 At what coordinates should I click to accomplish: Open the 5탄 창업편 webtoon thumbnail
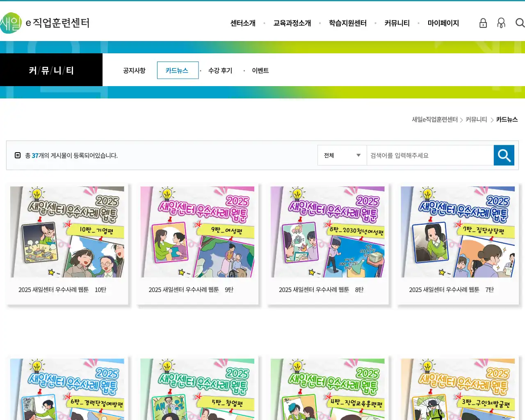197,389
